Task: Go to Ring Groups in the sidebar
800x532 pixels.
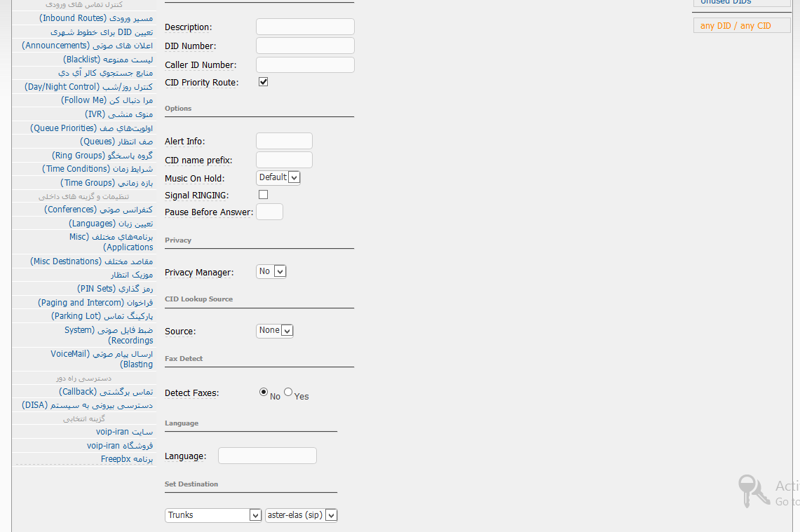Action: click(102, 156)
